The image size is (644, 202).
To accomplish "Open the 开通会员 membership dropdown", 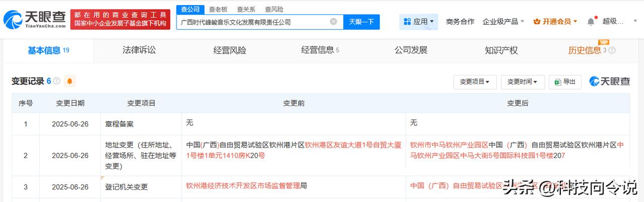I will pos(556,22).
